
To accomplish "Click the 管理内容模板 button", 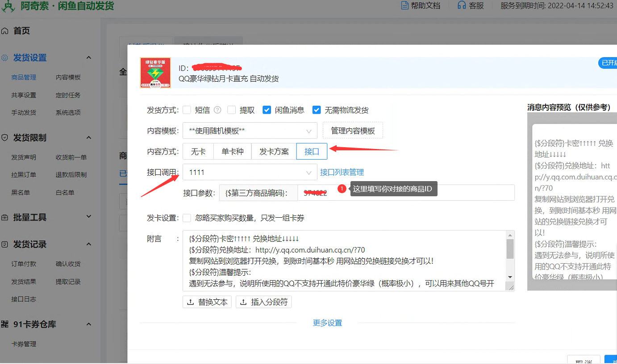I will [353, 131].
